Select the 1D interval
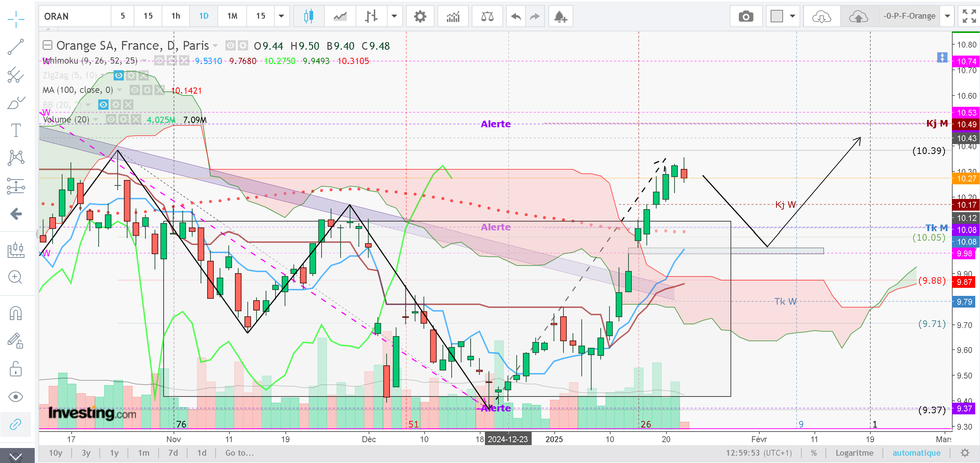The height and width of the screenshot is (463, 980). tap(204, 16)
